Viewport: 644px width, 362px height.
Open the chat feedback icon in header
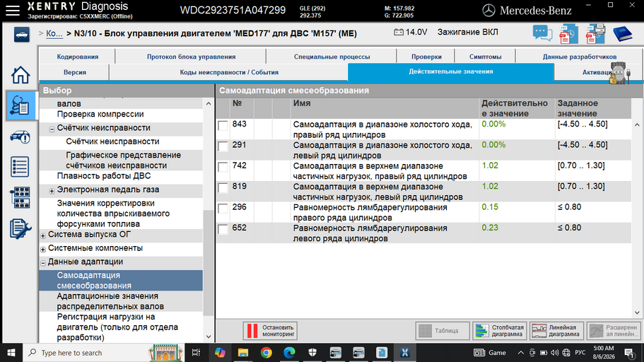tap(542, 33)
